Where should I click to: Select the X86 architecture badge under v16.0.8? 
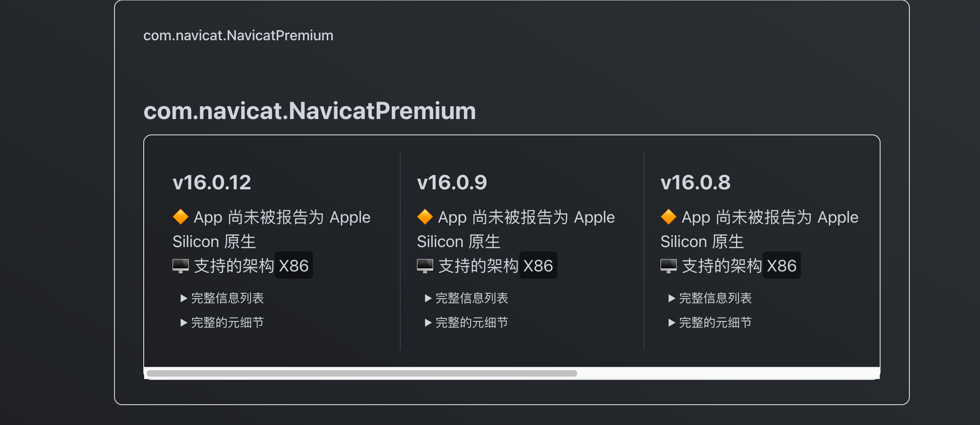coord(782,265)
